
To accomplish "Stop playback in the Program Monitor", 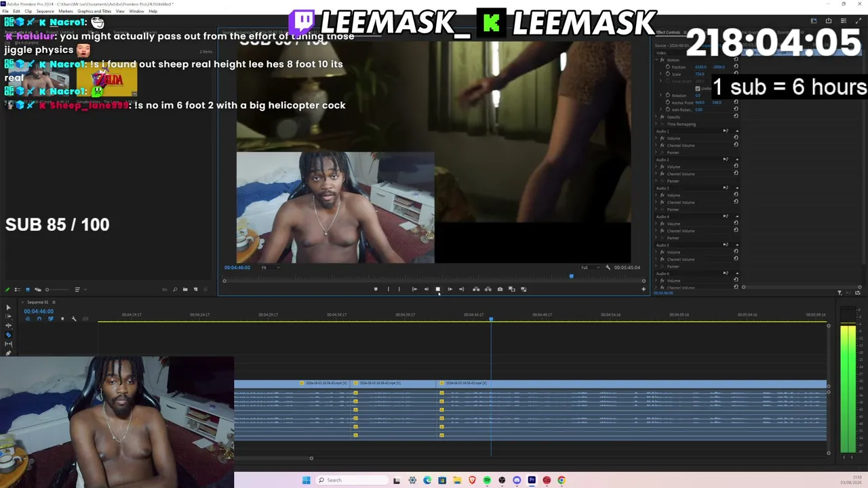I will [x=437, y=289].
